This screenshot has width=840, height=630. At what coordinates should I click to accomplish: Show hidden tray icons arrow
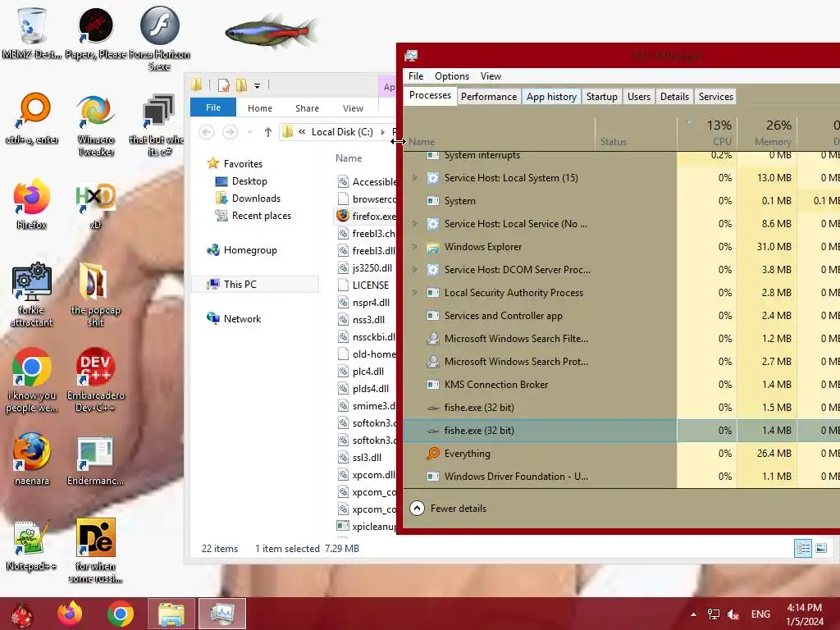(694, 614)
